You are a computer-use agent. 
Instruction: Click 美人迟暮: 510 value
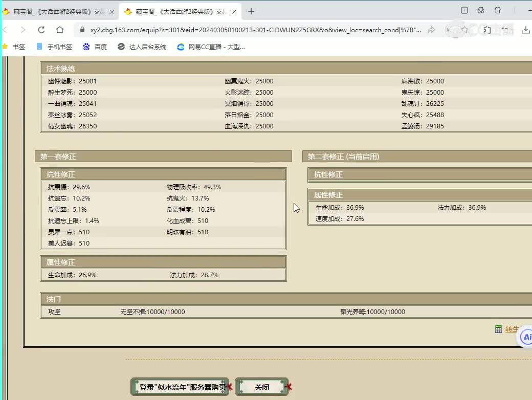(69, 243)
